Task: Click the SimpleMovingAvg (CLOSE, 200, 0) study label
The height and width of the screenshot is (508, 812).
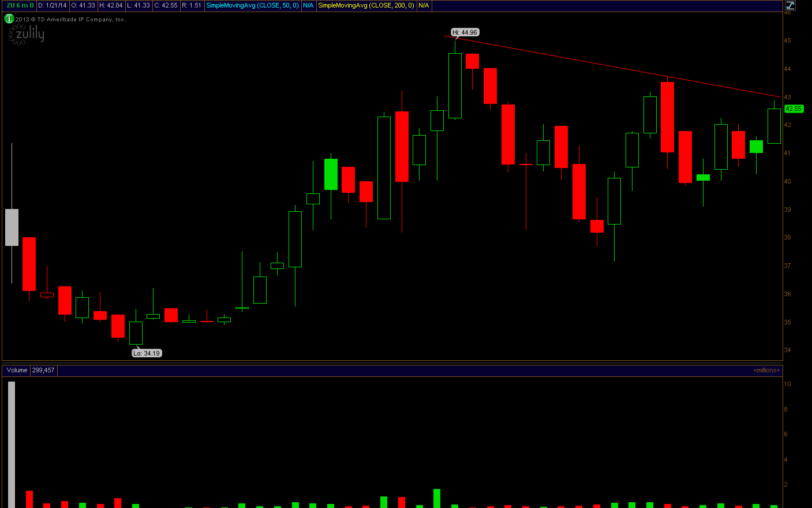Action: pyautogui.click(x=366, y=5)
